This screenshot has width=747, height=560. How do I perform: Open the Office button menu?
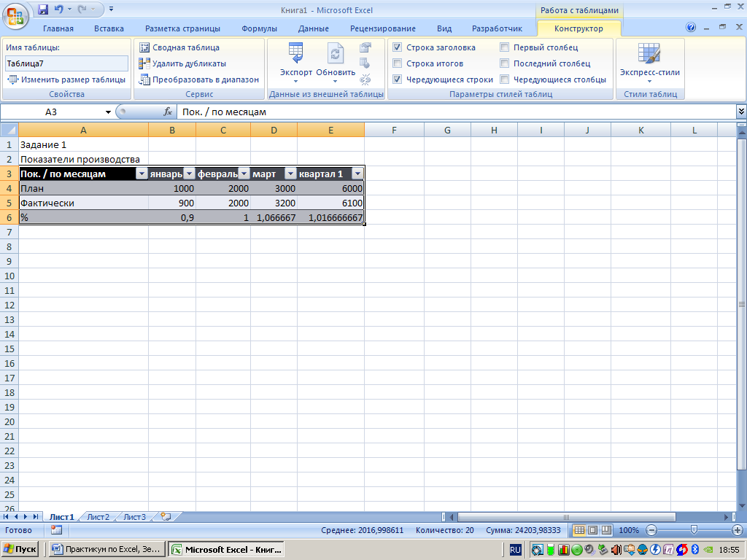[15, 16]
